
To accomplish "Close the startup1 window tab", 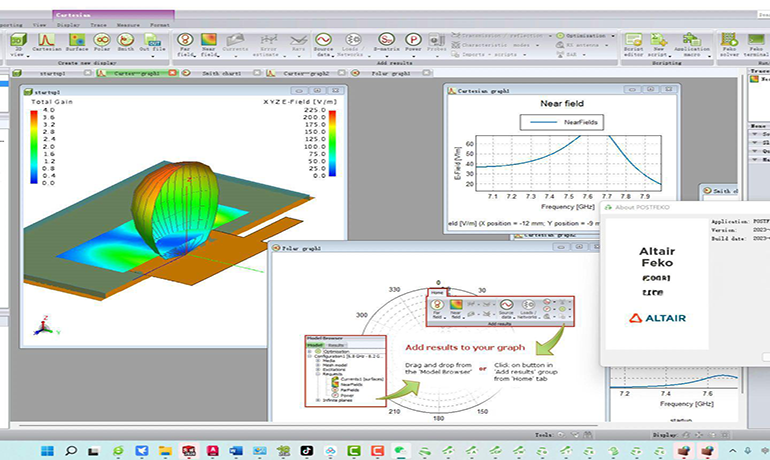I will click(87, 73).
